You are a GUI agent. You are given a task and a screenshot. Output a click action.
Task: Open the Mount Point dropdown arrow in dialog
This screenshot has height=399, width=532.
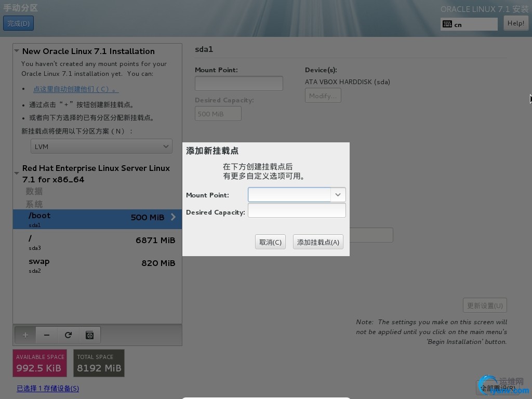[338, 195]
